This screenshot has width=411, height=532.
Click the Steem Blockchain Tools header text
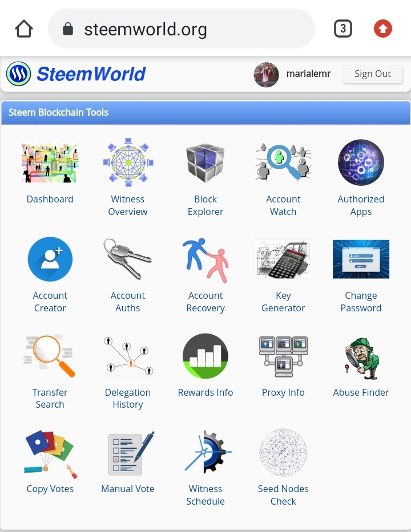click(x=58, y=112)
